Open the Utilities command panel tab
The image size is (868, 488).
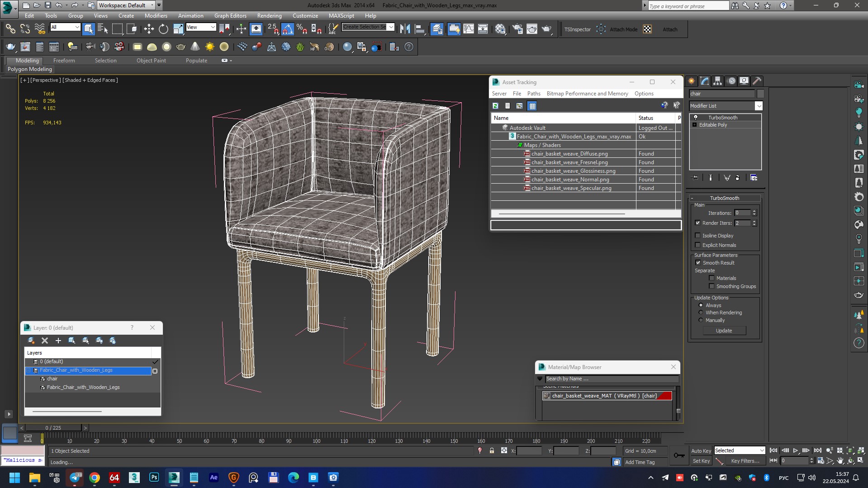757,81
